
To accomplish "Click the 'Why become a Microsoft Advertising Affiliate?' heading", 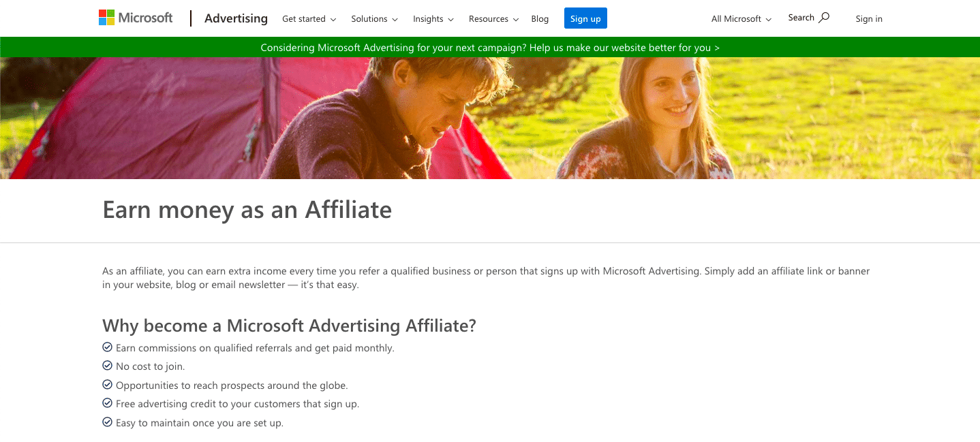I will pyautogui.click(x=289, y=326).
